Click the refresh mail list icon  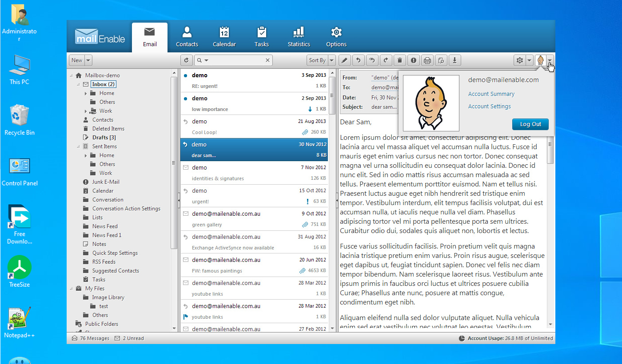pos(187,60)
